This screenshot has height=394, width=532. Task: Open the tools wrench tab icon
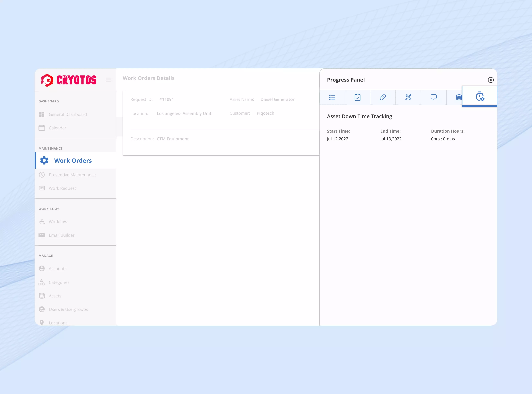[x=408, y=97]
